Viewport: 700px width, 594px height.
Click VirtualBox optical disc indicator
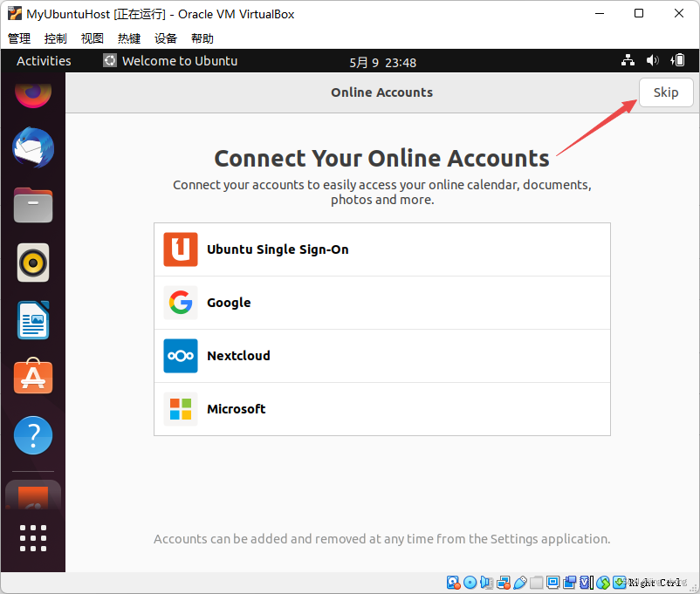(470, 583)
